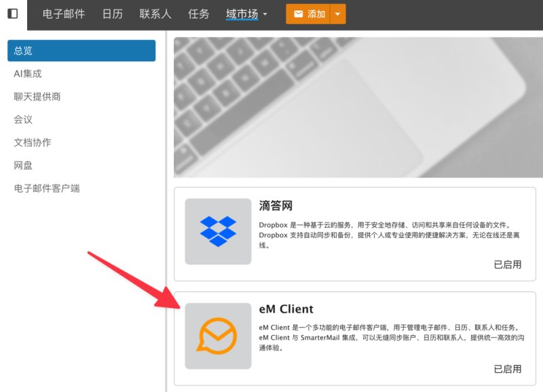Viewport: 543px width, 392px height.
Task: Open the 联系人 section
Action: pos(155,14)
